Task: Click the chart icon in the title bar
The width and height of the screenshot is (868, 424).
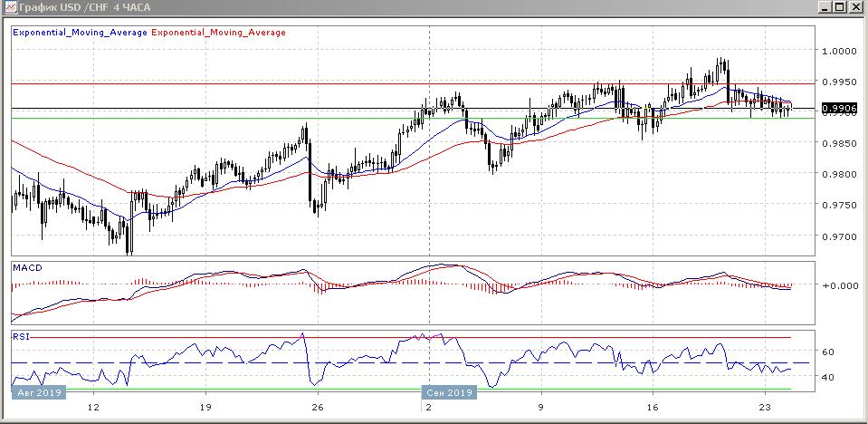Action: click(x=9, y=7)
